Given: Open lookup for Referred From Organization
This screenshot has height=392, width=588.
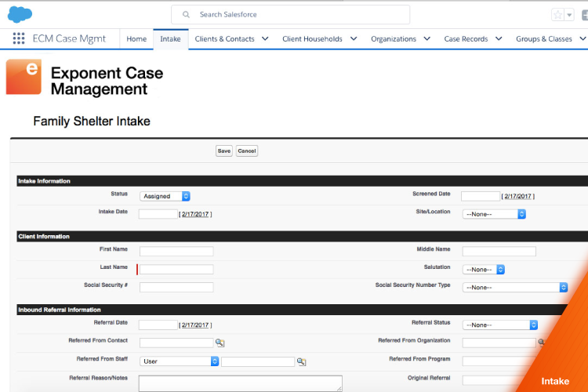Looking at the screenshot, I should (x=541, y=342).
